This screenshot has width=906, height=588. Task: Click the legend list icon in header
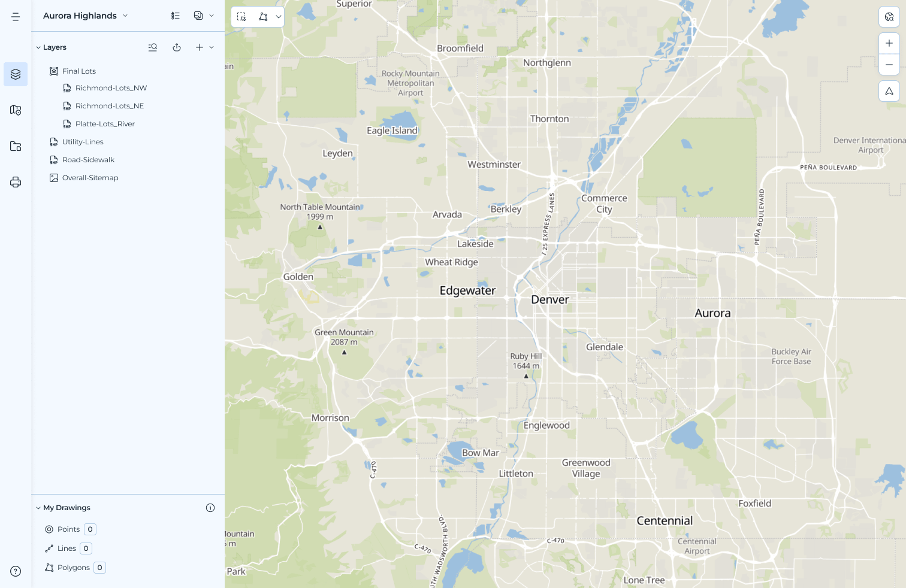[176, 16]
